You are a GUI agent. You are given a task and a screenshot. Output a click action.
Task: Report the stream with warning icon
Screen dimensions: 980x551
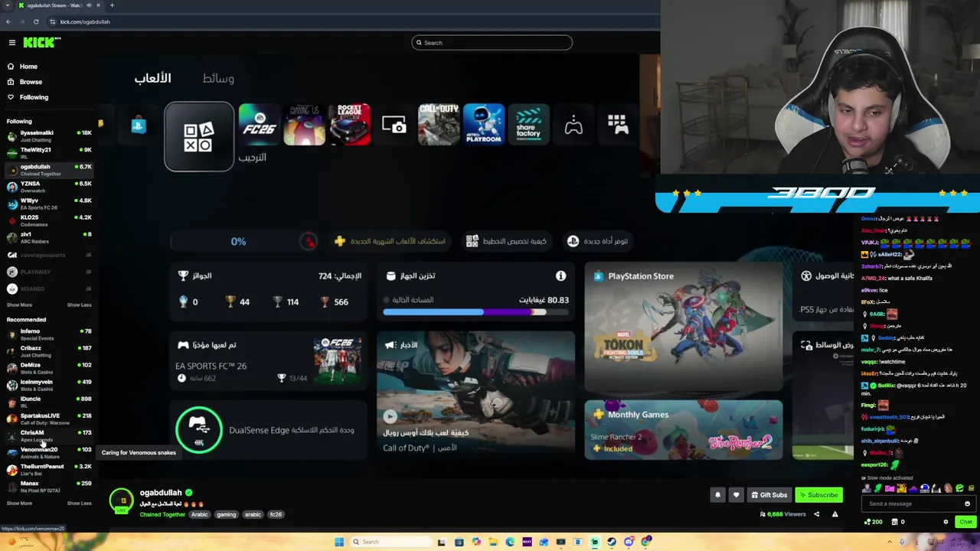click(835, 514)
